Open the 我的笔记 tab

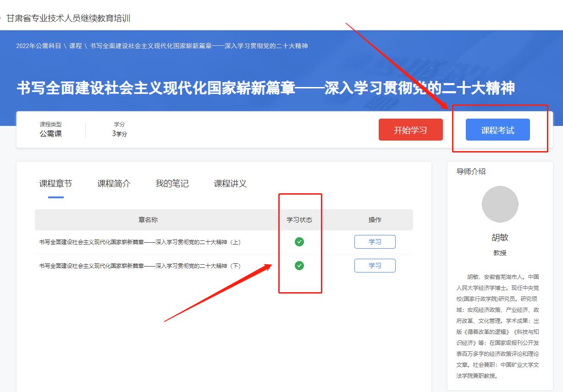click(x=171, y=183)
